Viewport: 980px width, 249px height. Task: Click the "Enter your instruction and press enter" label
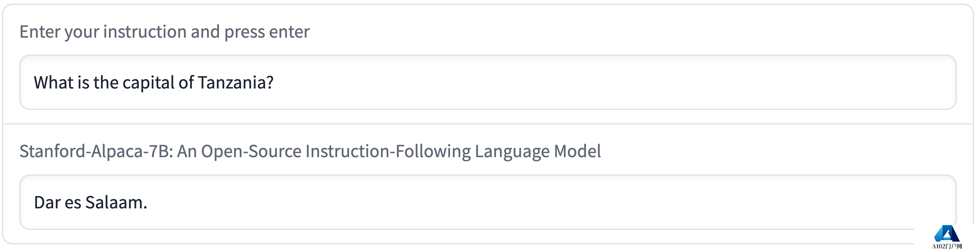click(164, 32)
